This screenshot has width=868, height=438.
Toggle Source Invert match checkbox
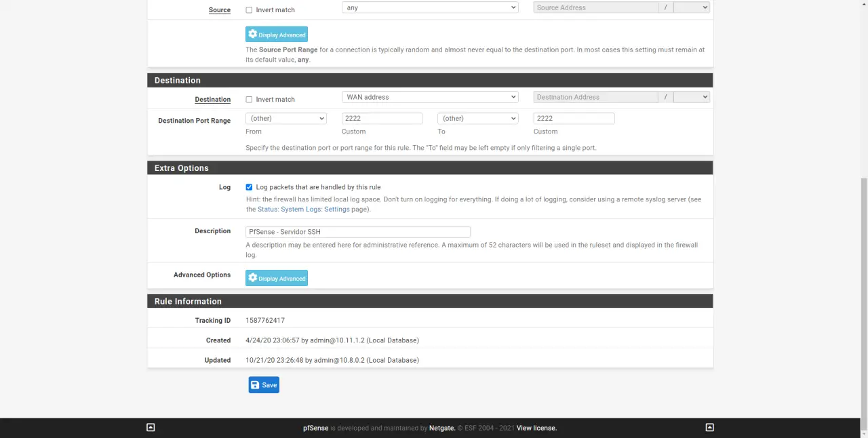[249, 10]
